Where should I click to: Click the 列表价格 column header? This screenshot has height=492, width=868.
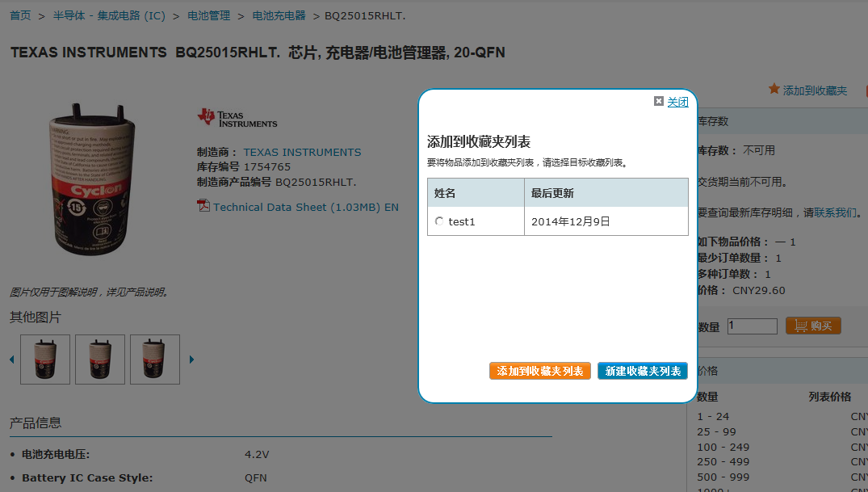(830, 397)
